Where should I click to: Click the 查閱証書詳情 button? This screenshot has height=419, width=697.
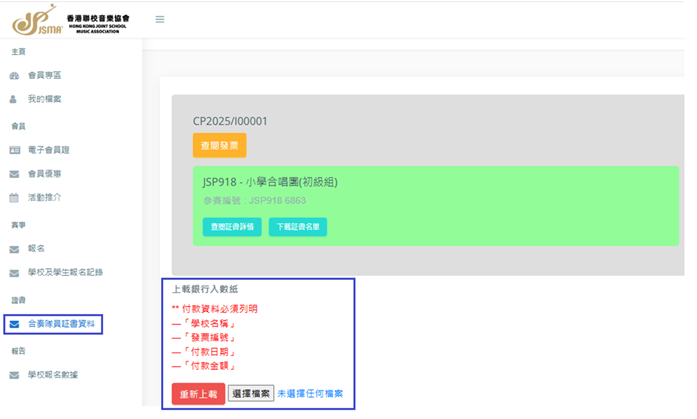232,227
